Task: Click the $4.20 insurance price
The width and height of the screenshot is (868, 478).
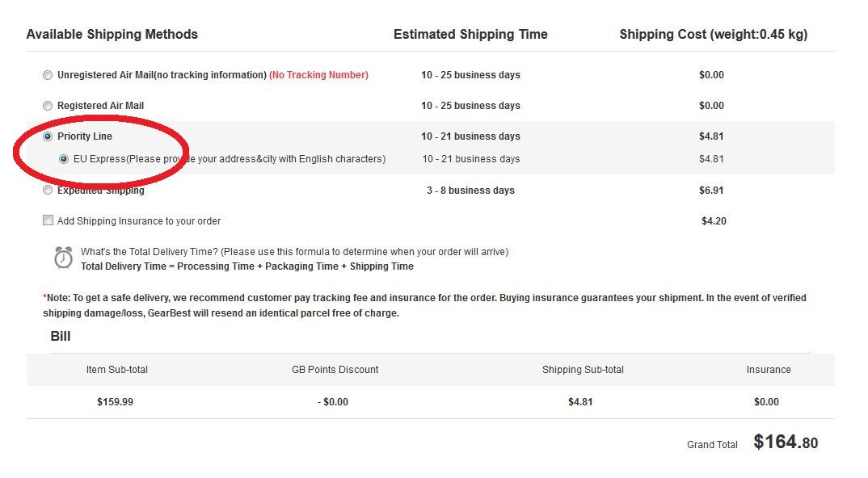Action: (x=714, y=221)
